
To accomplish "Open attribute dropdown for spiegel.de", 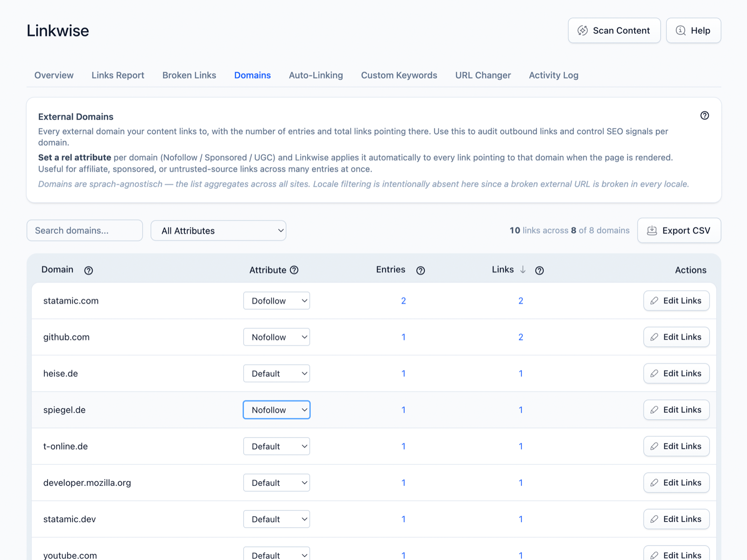I will (276, 410).
